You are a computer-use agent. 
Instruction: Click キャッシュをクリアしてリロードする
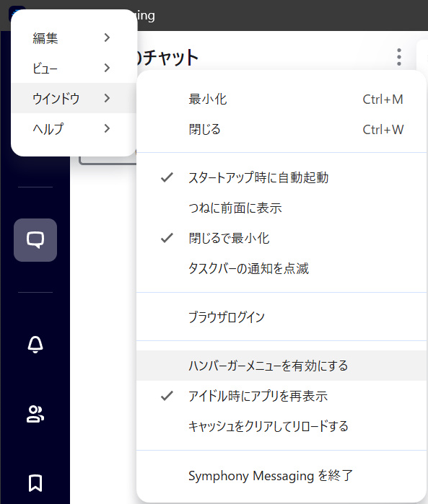pos(282,426)
